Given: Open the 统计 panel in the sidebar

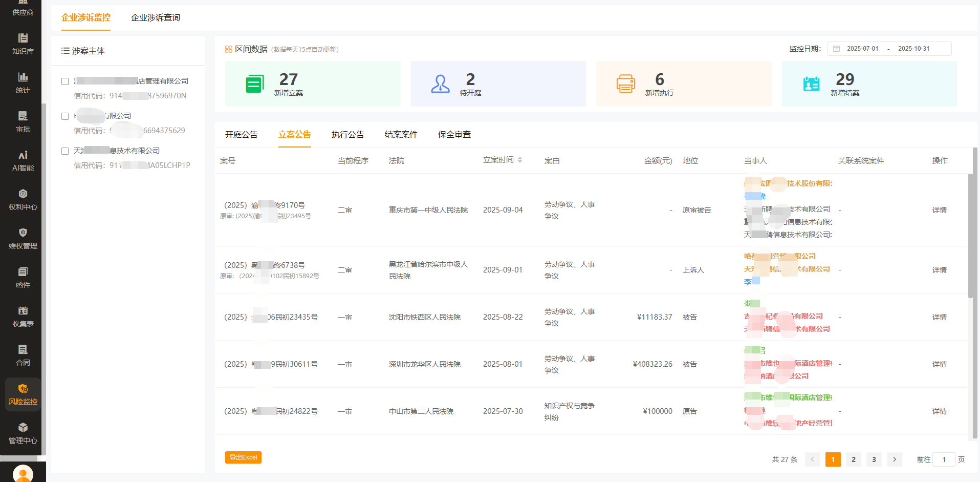Looking at the screenshot, I should (x=22, y=82).
